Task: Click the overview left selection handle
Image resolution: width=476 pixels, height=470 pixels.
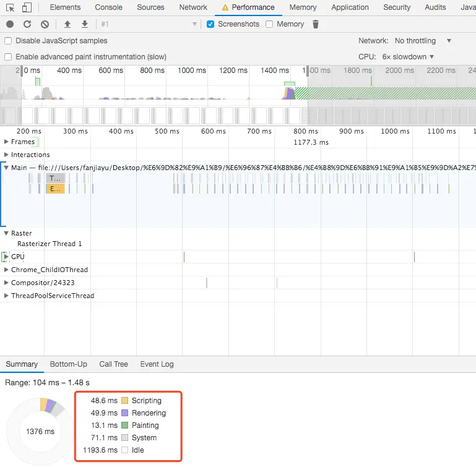Action: pos(22,71)
